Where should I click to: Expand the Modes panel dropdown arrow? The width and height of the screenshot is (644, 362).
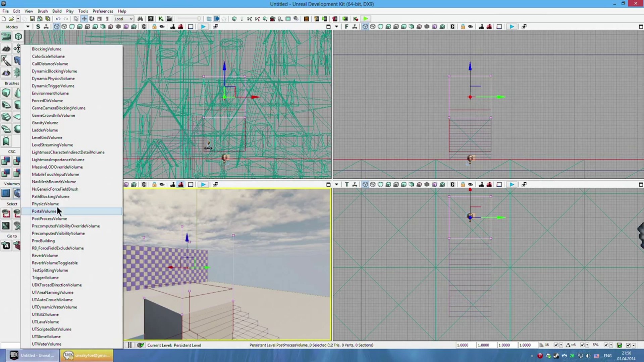point(28,27)
